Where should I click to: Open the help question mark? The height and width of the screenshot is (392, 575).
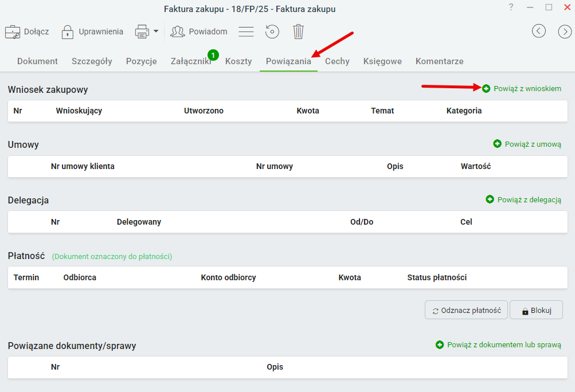pos(511,7)
